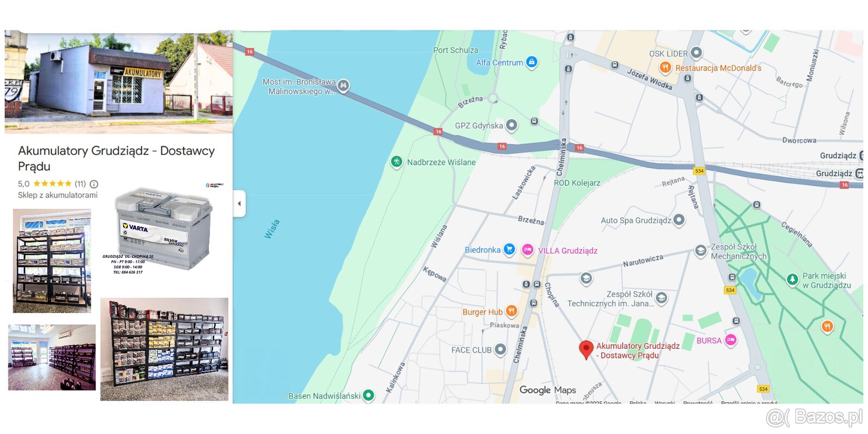The image size is (868, 434).
Task: Select the Restauracja McDonald's restaurant icon
Action: [665, 68]
